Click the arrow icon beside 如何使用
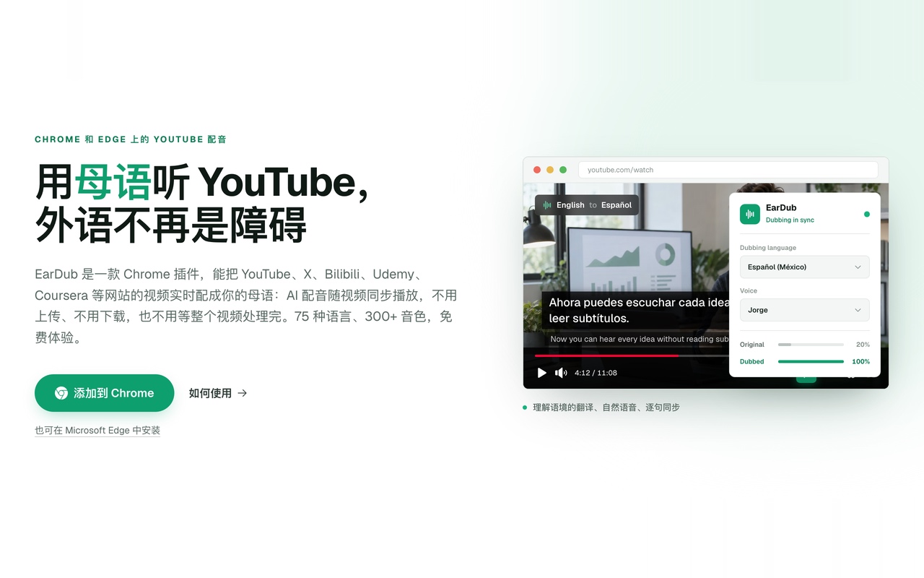This screenshot has height=578, width=924. (x=243, y=393)
